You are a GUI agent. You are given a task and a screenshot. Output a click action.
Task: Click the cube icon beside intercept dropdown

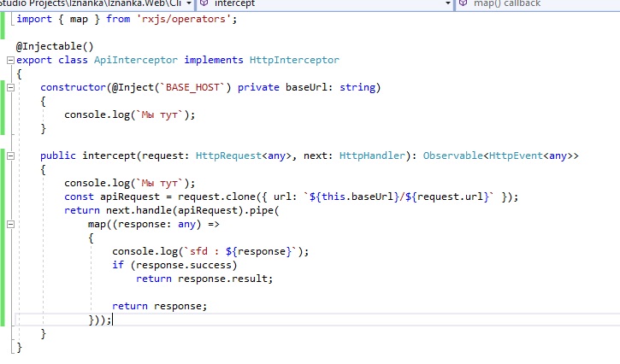tap(204, 3)
